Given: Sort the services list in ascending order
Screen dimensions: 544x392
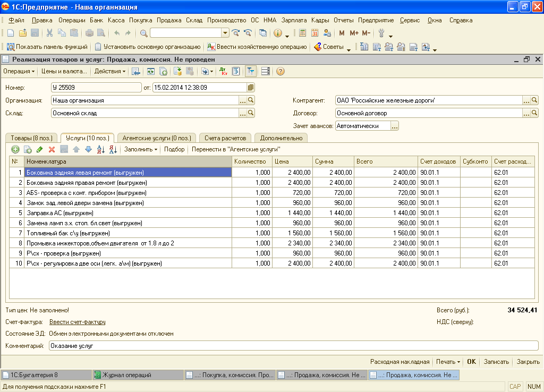Looking at the screenshot, I should pos(101,150).
